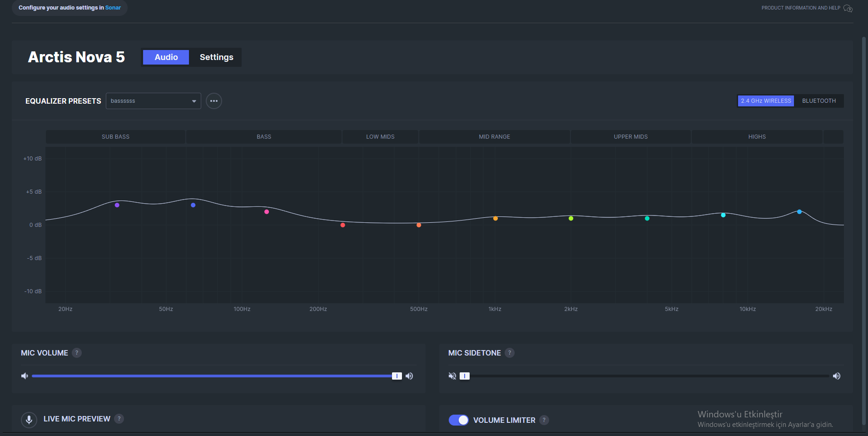Click the Volume Limiter label

[504, 420]
